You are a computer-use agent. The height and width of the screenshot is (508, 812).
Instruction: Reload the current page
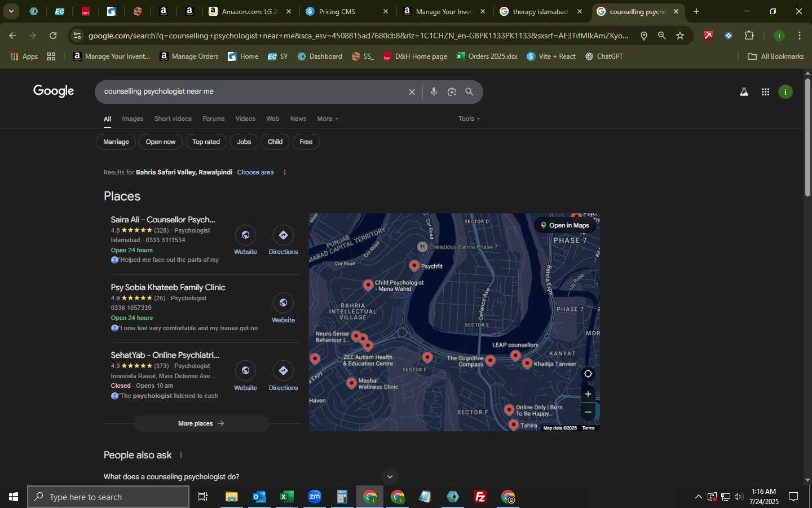click(53, 36)
